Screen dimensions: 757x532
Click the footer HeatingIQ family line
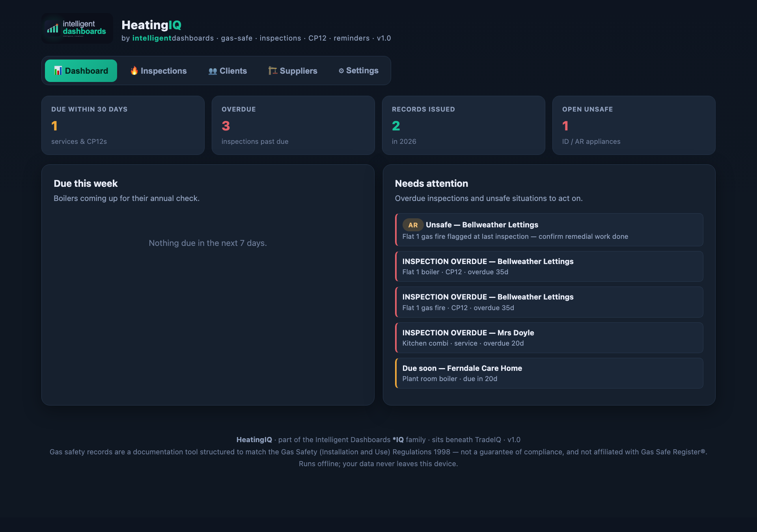(378, 440)
